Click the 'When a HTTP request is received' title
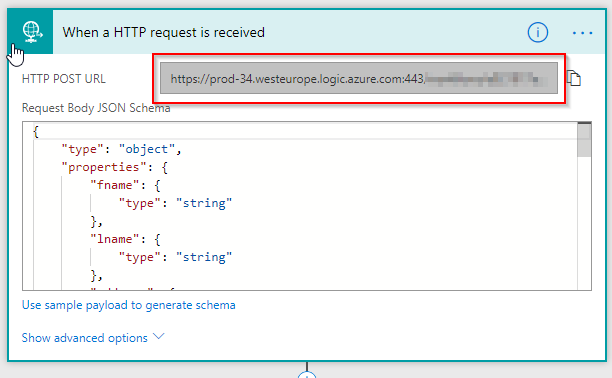 click(x=164, y=32)
